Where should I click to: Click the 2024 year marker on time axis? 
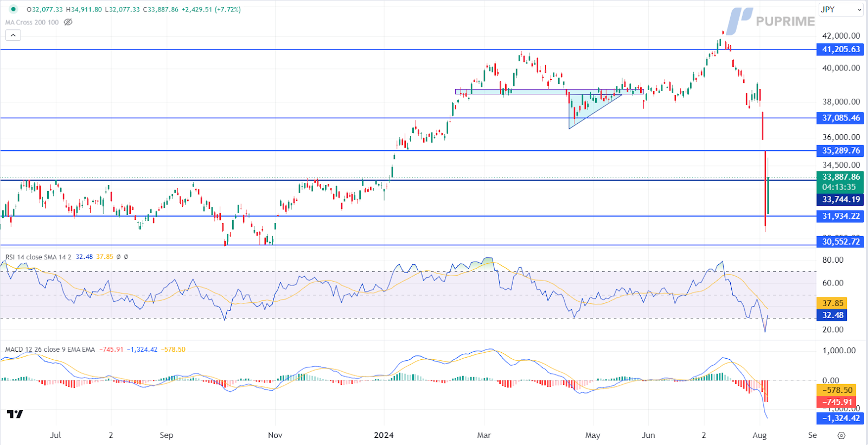pos(384,435)
